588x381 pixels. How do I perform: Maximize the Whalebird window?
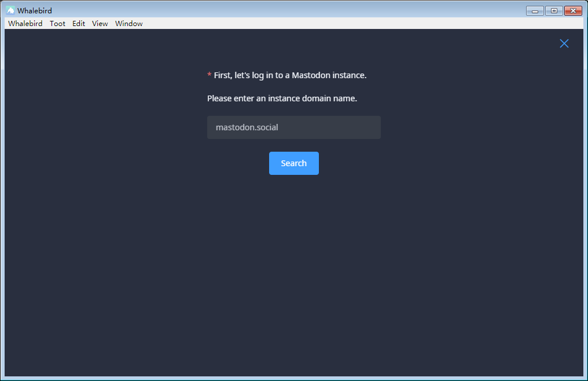pos(554,11)
